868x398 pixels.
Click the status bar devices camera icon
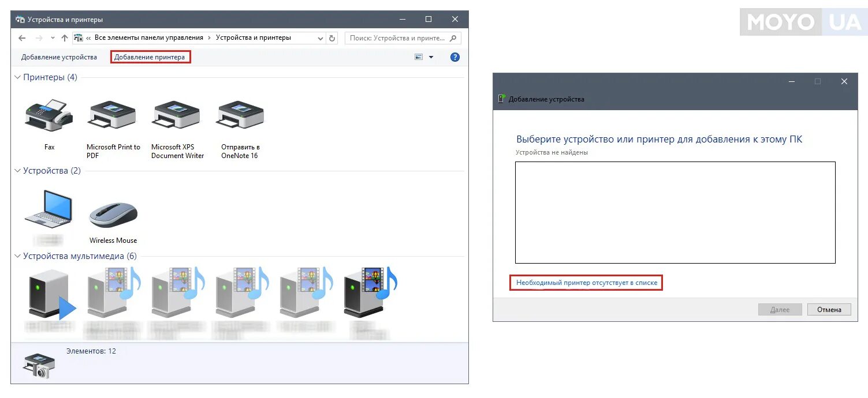coord(39,366)
